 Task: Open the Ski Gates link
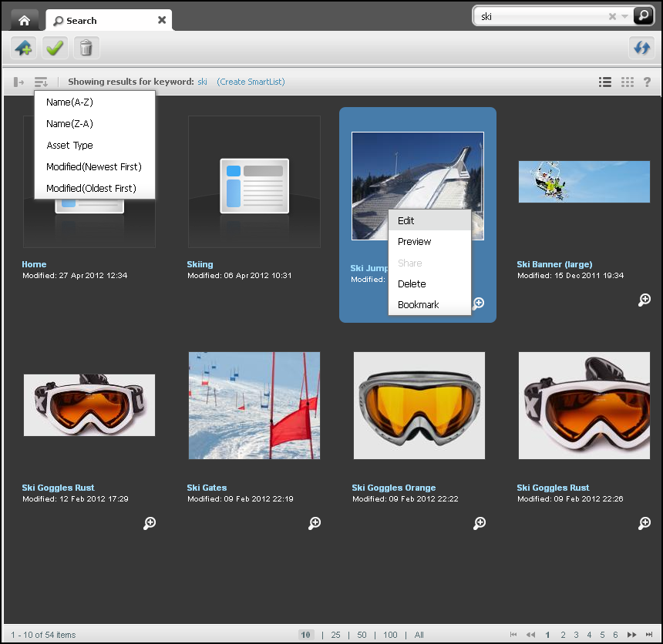pyautogui.click(x=207, y=488)
